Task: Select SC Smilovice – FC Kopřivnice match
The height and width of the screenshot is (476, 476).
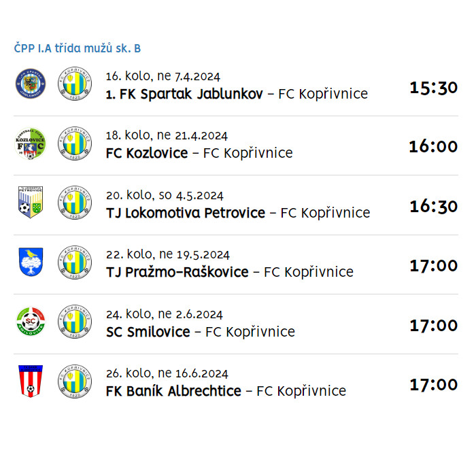Action: (201, 332)
